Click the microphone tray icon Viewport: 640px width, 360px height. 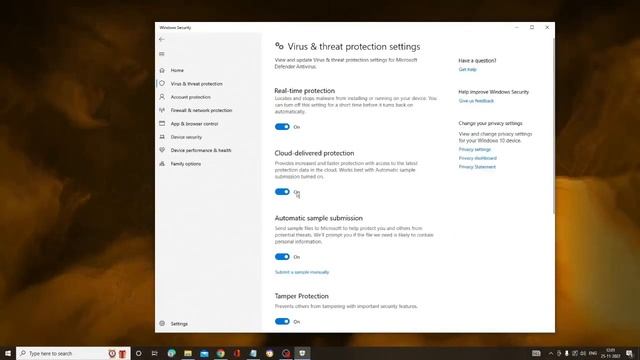coord(567,353)
